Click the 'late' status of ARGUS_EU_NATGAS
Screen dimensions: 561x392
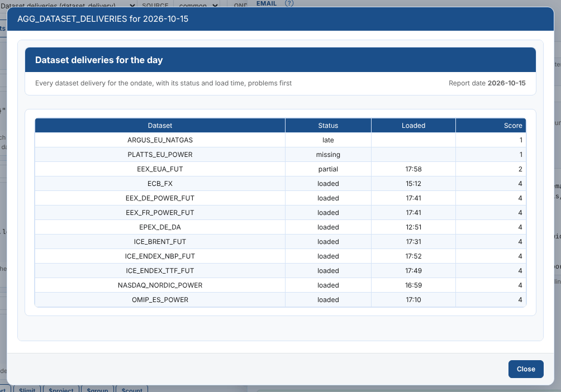(x=328, y=140)
